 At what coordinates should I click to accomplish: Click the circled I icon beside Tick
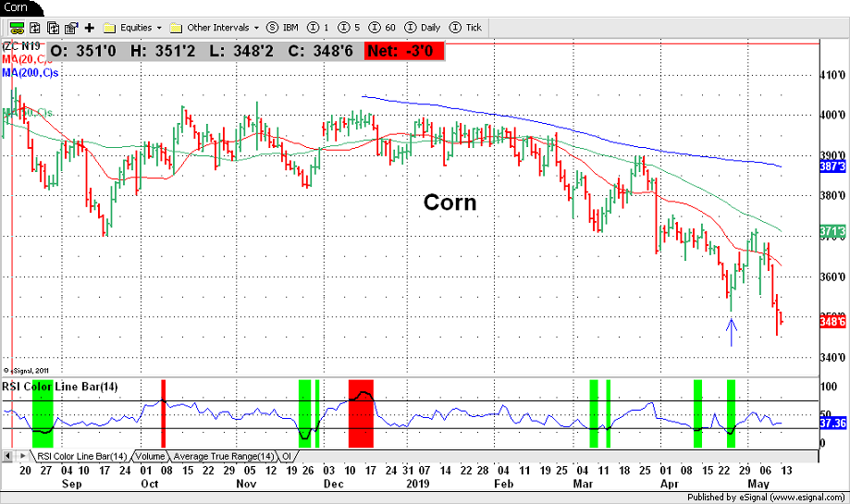pyautogui.click(x=455, y=28)
